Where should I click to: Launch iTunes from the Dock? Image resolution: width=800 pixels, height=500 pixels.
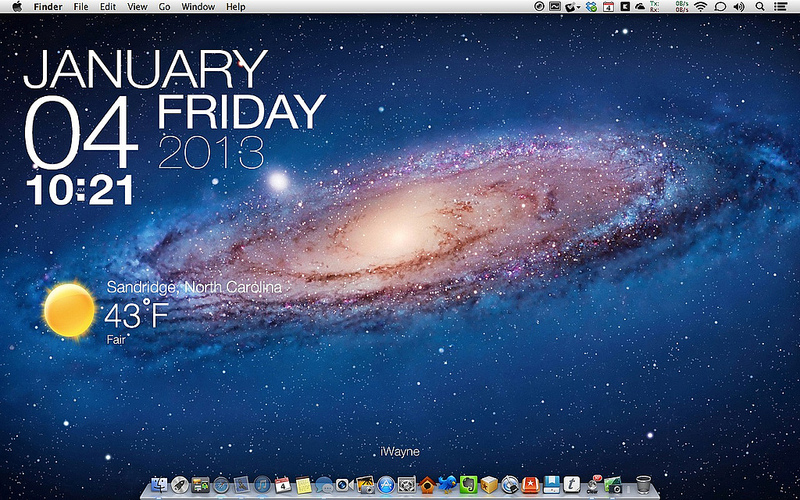(x=262, y=485)
